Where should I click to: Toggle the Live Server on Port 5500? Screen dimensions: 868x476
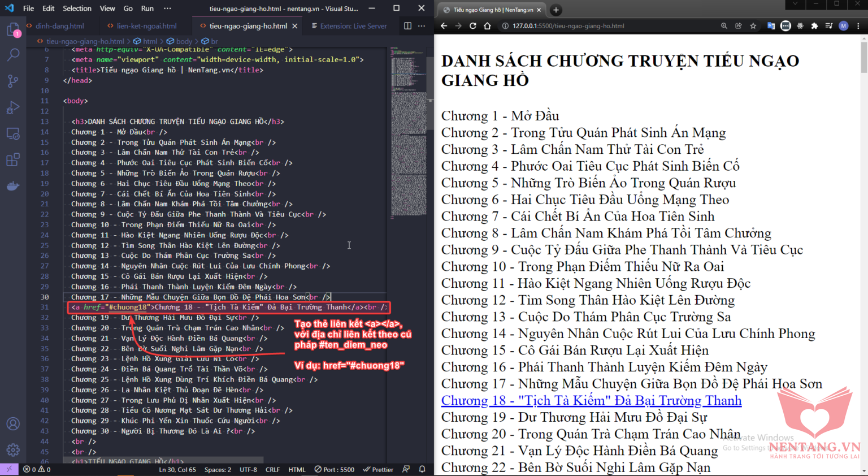click(335, 469)
